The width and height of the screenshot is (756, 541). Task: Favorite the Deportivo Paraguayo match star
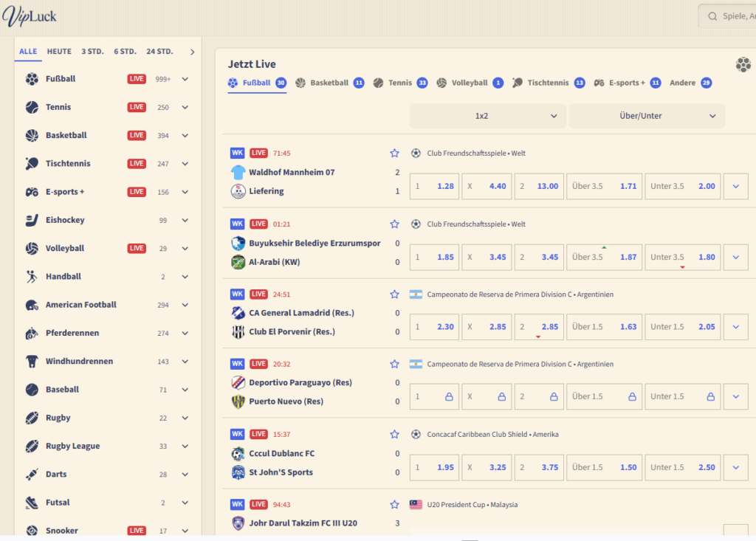pyautogui.click(x=394, y=364)
